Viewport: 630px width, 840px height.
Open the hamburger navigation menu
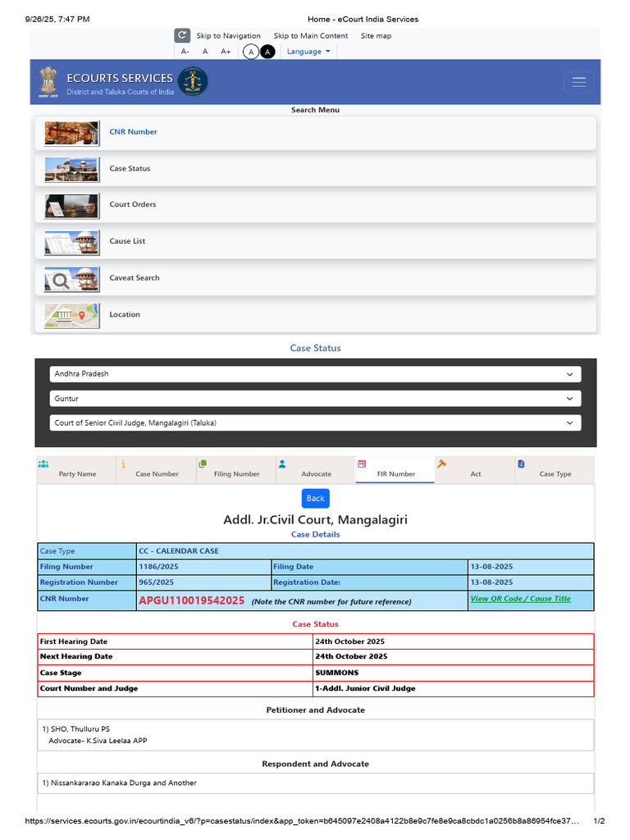(x=579, y=81)
